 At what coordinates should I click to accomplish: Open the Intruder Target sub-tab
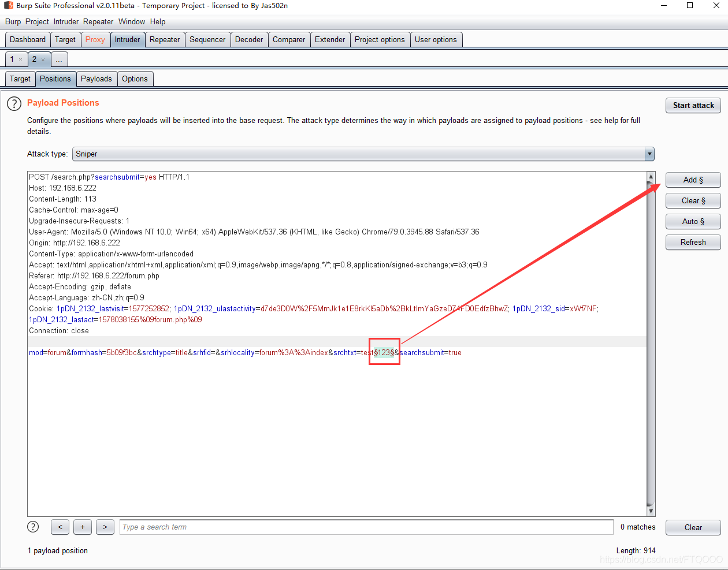[20, 79]
